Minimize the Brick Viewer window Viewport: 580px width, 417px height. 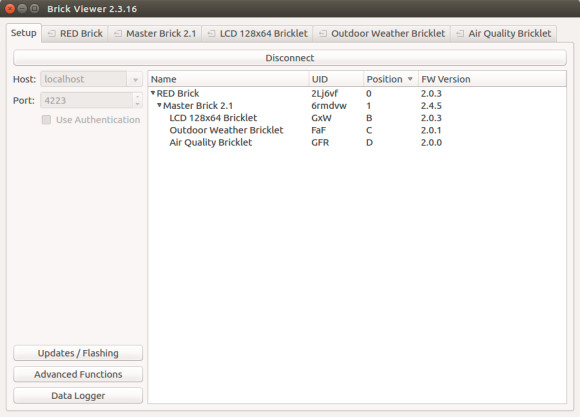22,9
